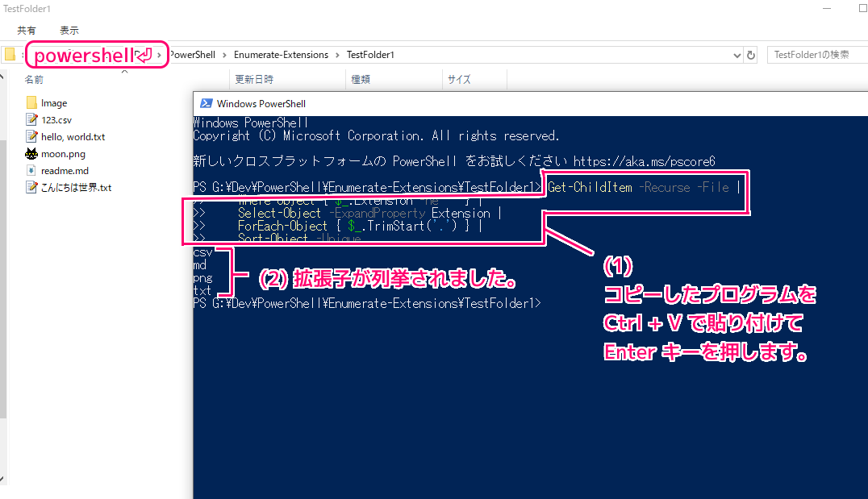This screenshot has height=499, width=868.
Task: Open the 表示 ribbon tab
Action: tap(69, 30)
